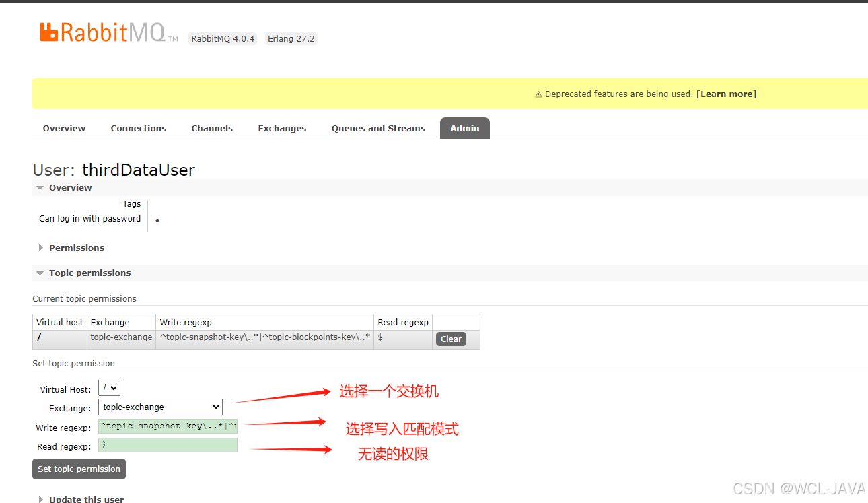
Task: Expand the Update this user section
Action: [x=86, y=499]
